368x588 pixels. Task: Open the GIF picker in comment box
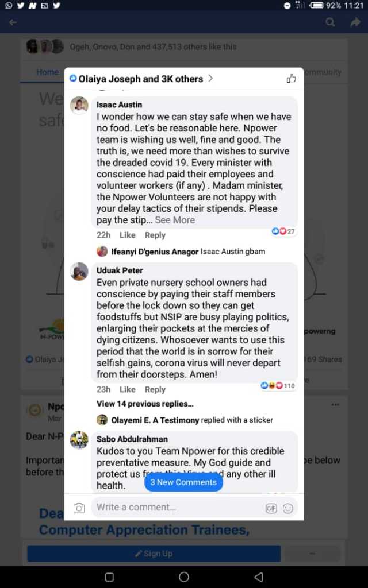(x=271, y=508)
